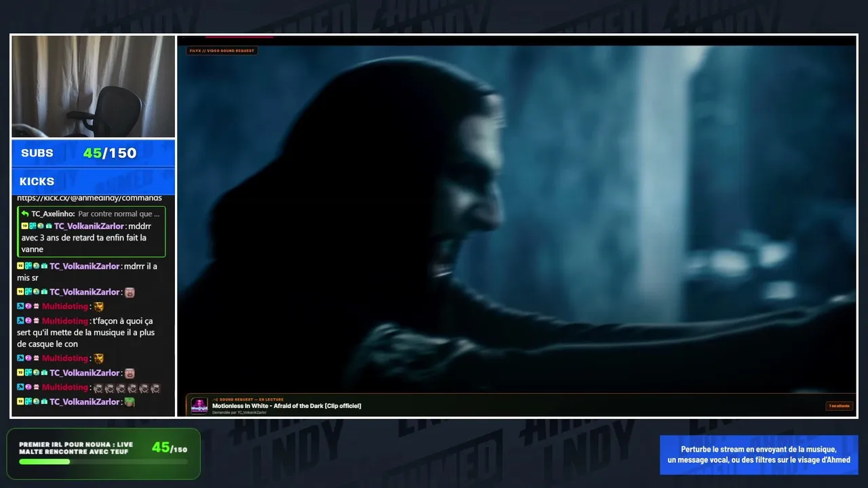
Task: Click the blue arrow badge beside Multidoting's 't'façon' message
Action: [x=20, y=321]
